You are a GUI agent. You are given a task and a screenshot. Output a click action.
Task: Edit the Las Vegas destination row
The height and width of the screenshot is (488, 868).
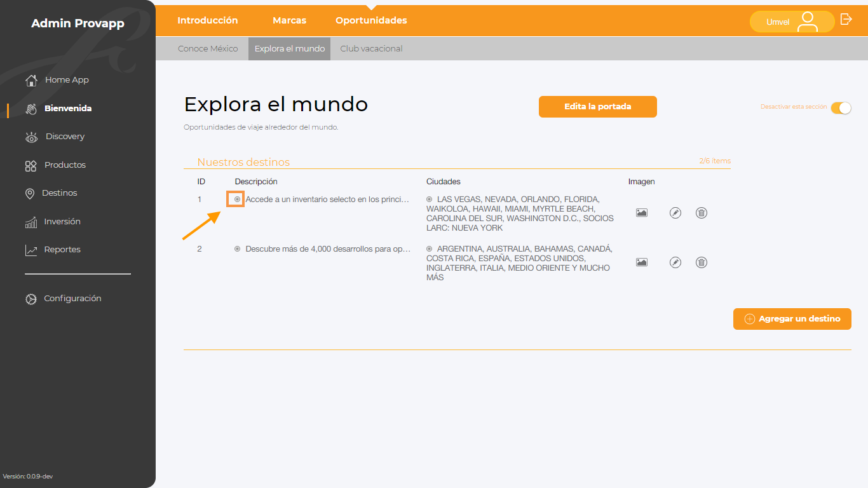pyautogui.click(x=675, y=213)
